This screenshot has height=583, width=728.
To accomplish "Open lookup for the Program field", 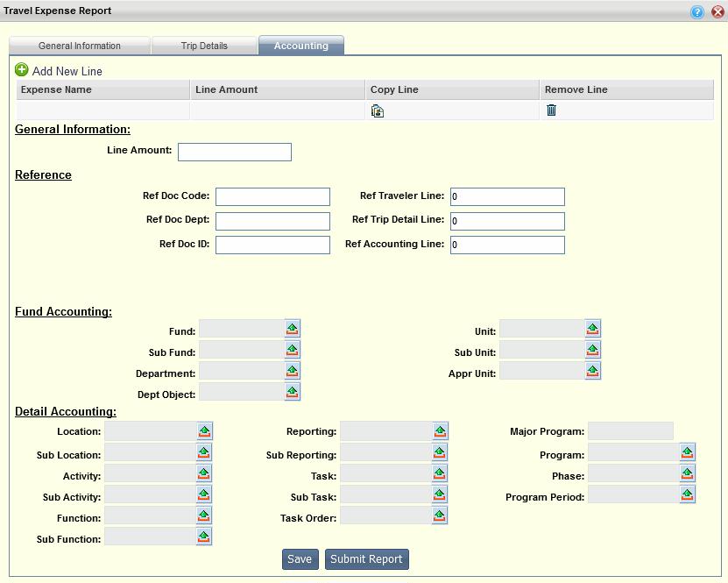I will pos(688,452).
